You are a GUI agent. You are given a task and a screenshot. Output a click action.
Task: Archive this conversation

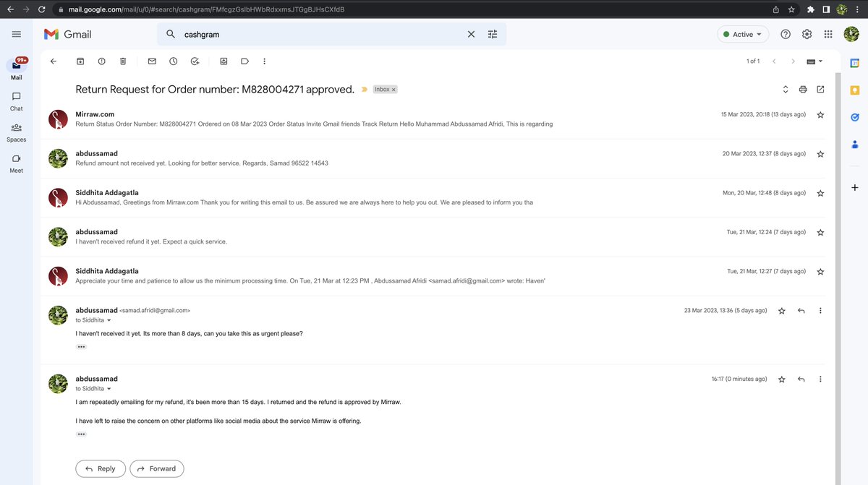click(x=80, y=61)
